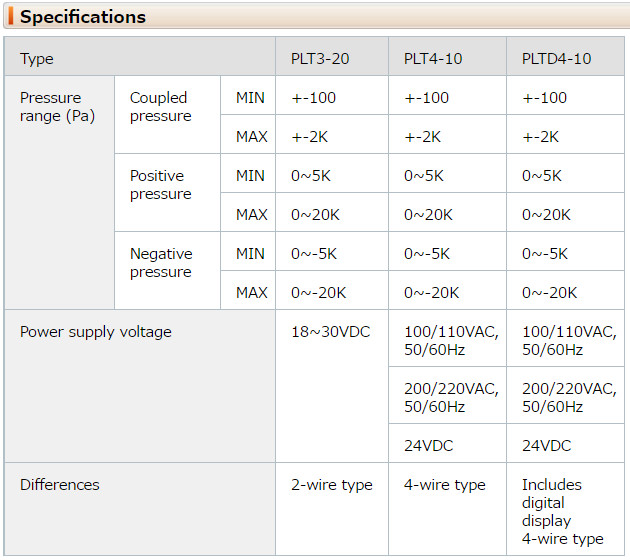Click the Includes digital display cell
630x560 pixels.
coord(565,509)
